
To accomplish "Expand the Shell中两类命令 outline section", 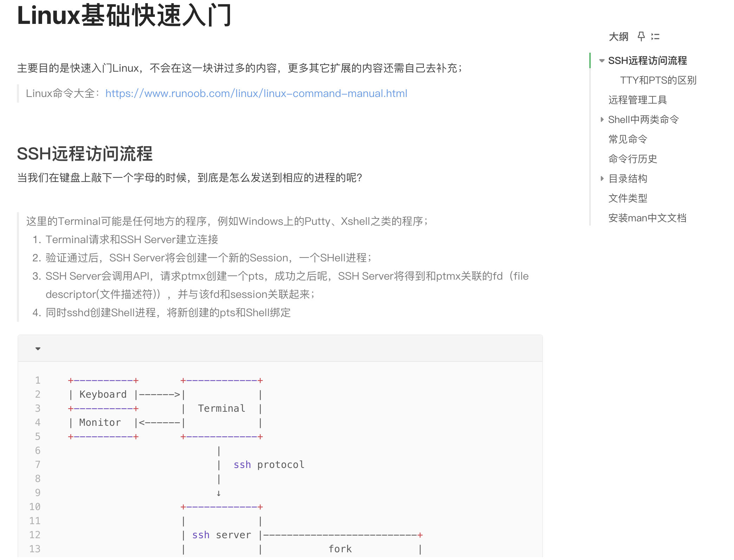I will (x=602, y=119).
